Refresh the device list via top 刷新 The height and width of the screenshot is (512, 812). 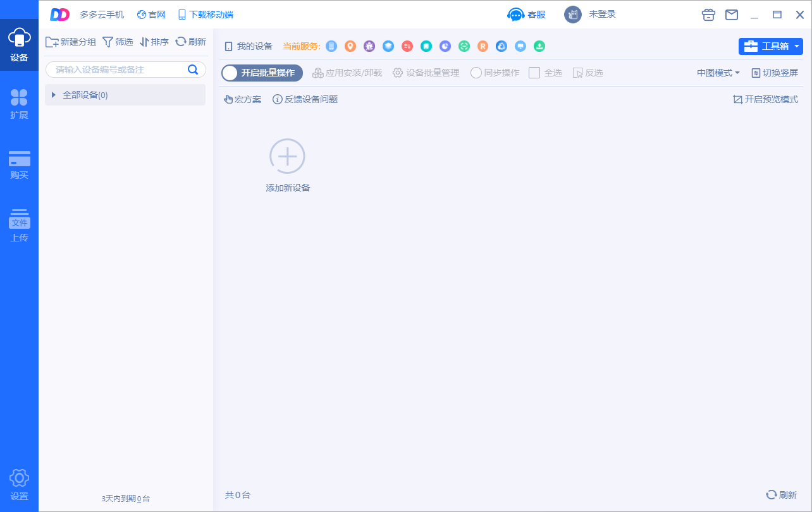[x=190, y=42]
